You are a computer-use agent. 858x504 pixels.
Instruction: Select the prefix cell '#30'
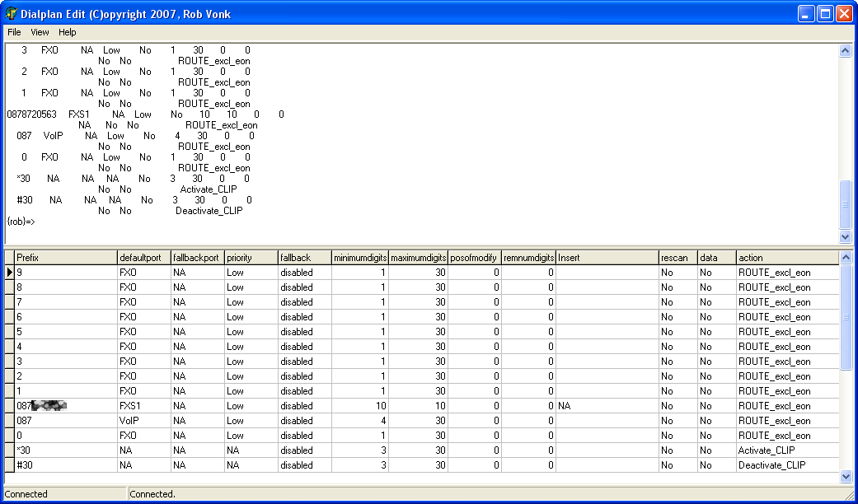click(x=66, y=464)
